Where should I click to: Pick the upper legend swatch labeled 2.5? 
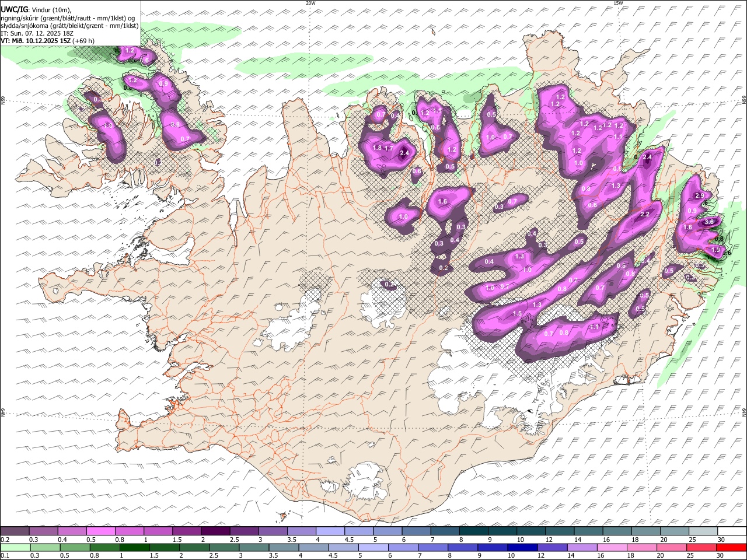(244, 531)
